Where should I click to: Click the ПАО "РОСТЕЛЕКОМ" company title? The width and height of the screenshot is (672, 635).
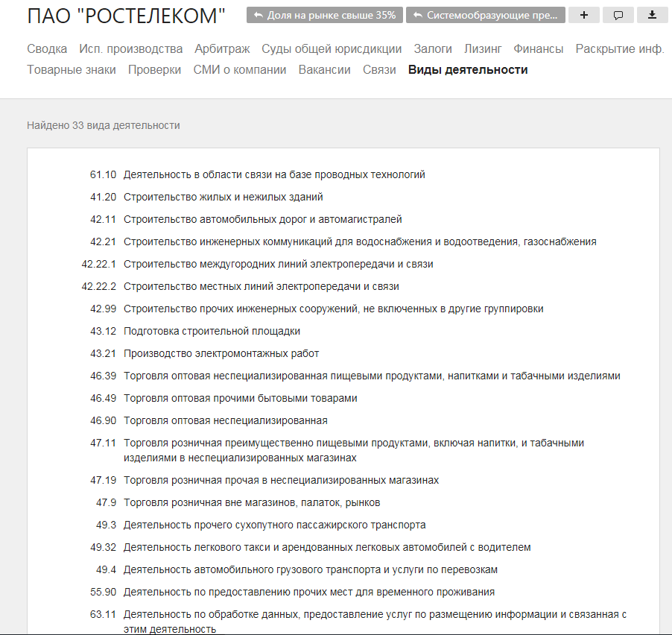pos(126,16)
